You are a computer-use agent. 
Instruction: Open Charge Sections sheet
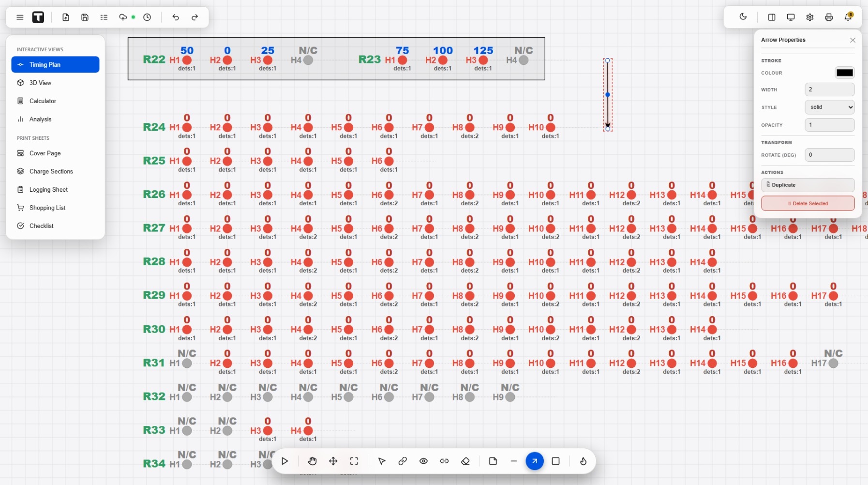pos(55,171)
